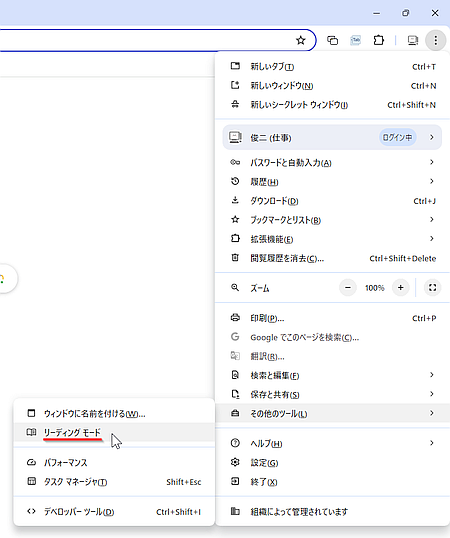Expand the 履歴 chevron arrow
450x538 pixels.
tap(432, 181)
